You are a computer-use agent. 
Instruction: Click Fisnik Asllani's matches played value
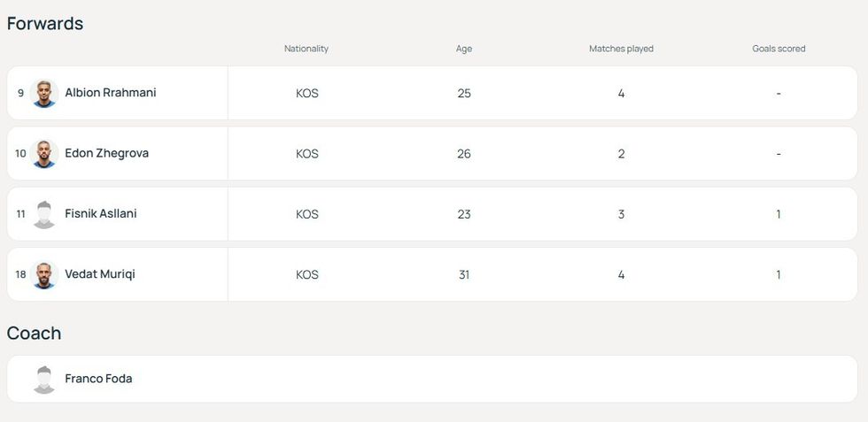click(621, 214)
